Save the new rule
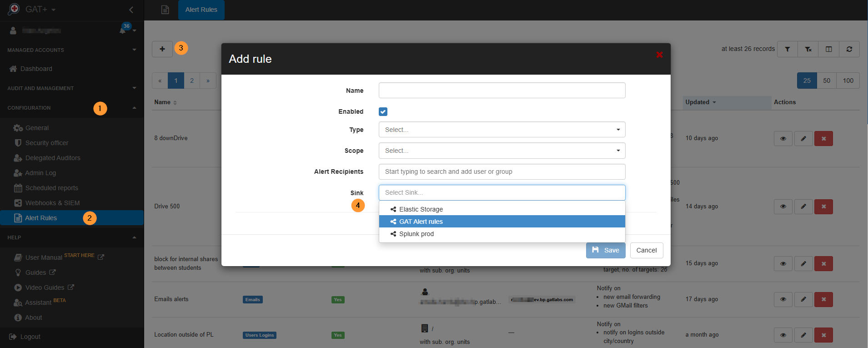 click(606, 250)
